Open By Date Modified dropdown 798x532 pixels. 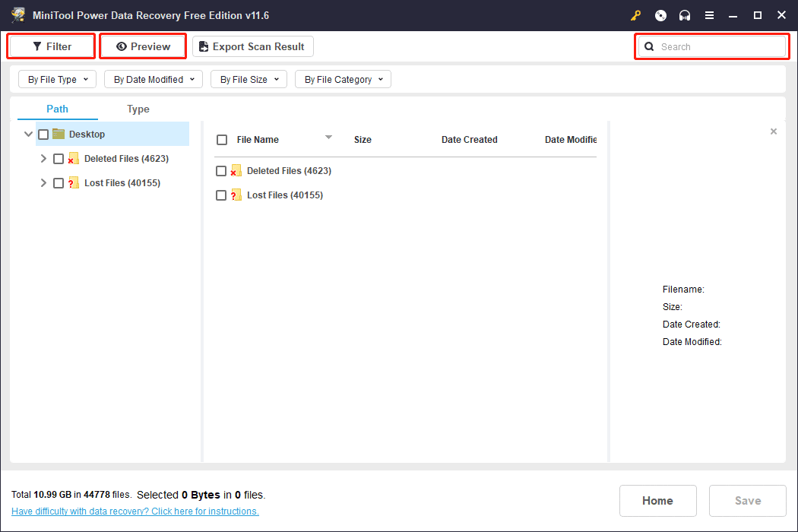click(x=154, y=79)
